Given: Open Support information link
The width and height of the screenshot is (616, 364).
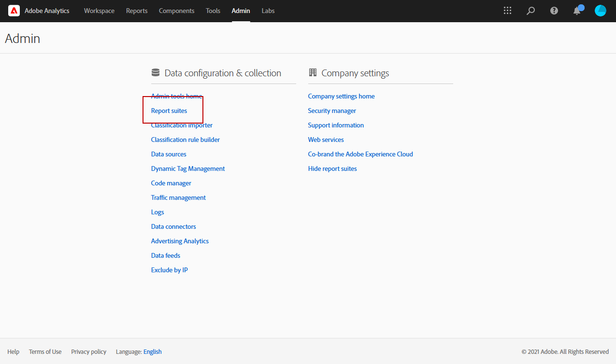Looking at the screenshot, I should coord(336,125).
